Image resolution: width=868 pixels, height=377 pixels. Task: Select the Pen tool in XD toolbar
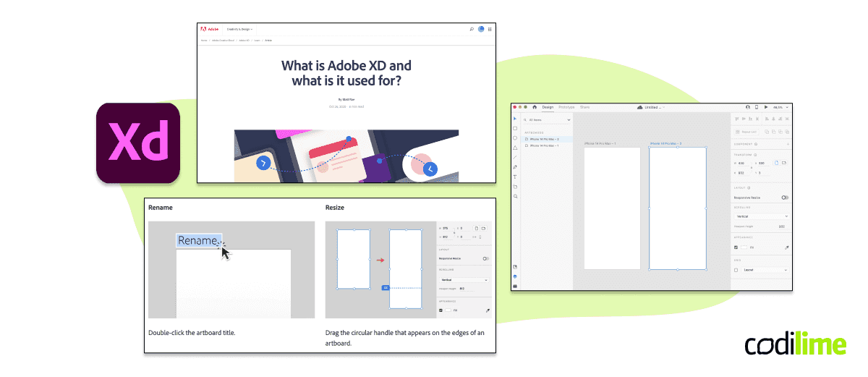pyautogui.click(x=515, y=167)
